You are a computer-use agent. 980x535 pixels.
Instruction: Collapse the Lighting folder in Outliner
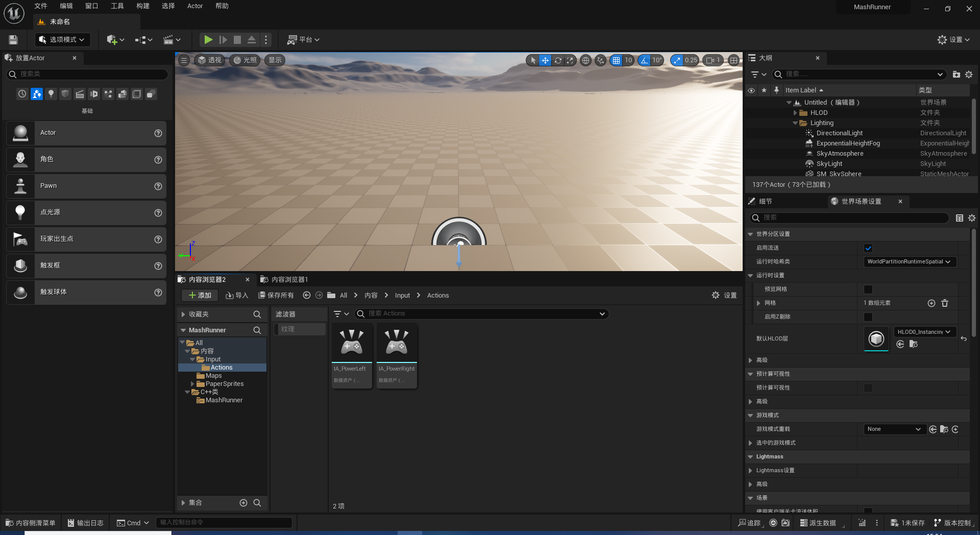795,123
